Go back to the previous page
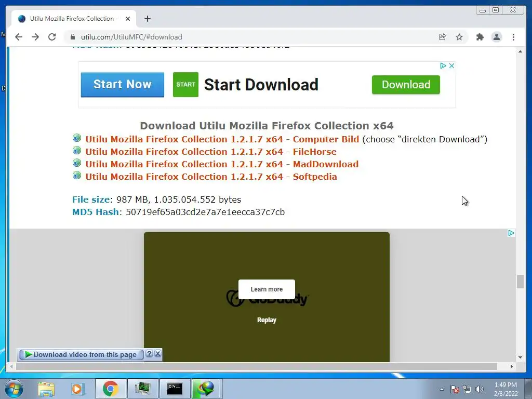The width and height of the screenshot is (532, 399). click(19, 37)
